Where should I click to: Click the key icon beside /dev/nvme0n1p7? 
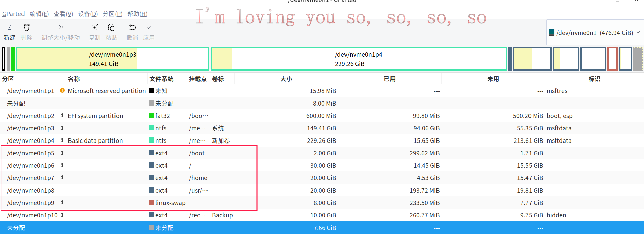click(x=62, y=178)
